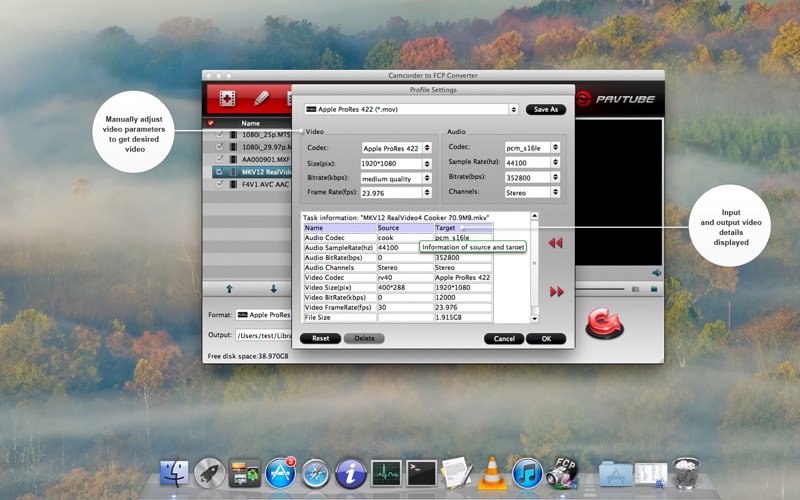
Task: Open TextEdit in the Dock
Action: pyautogui.click(x=457, y=472)
